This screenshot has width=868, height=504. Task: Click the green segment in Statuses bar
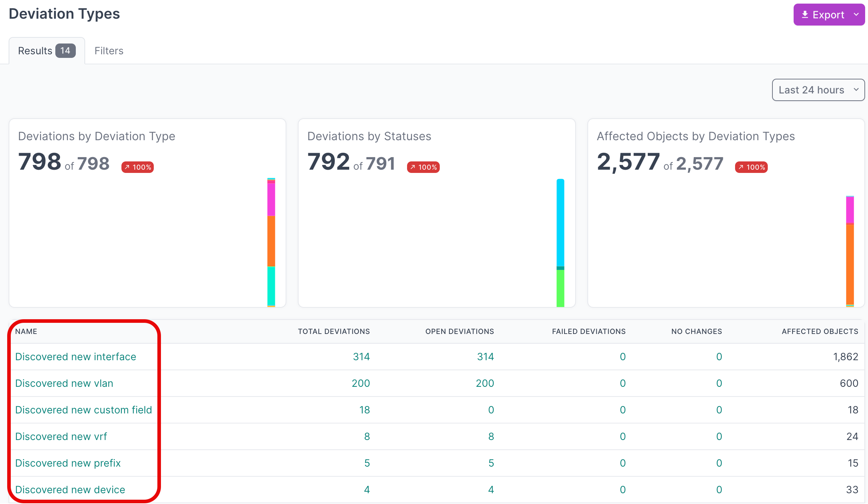pyautogui.click(x=560, y=288)
